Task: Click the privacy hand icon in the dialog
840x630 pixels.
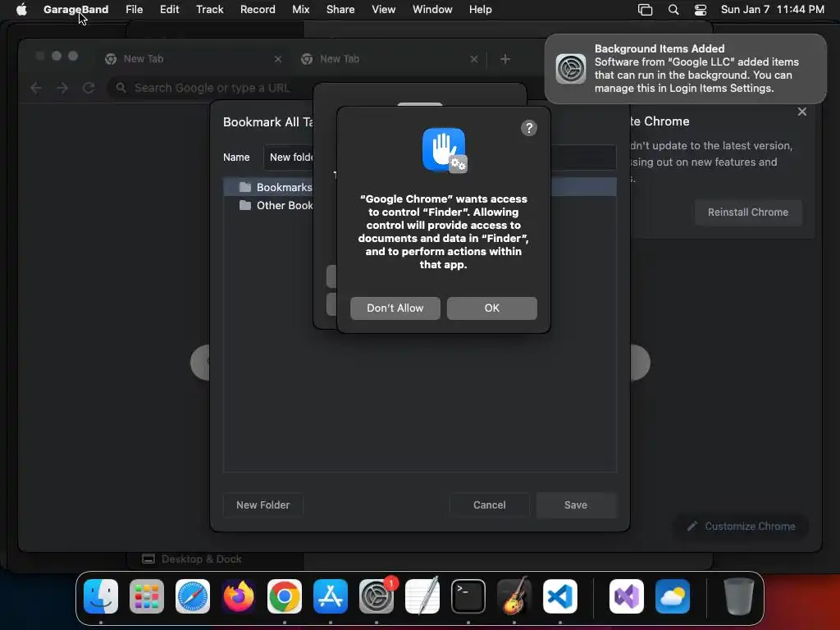Action: coord(444,150)
